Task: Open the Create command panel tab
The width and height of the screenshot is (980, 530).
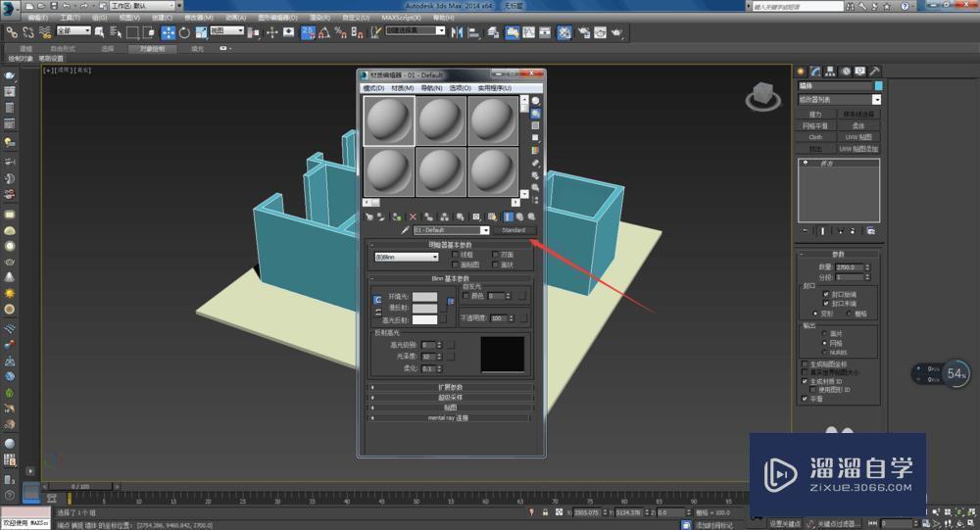Action: (x=801, y=72)
